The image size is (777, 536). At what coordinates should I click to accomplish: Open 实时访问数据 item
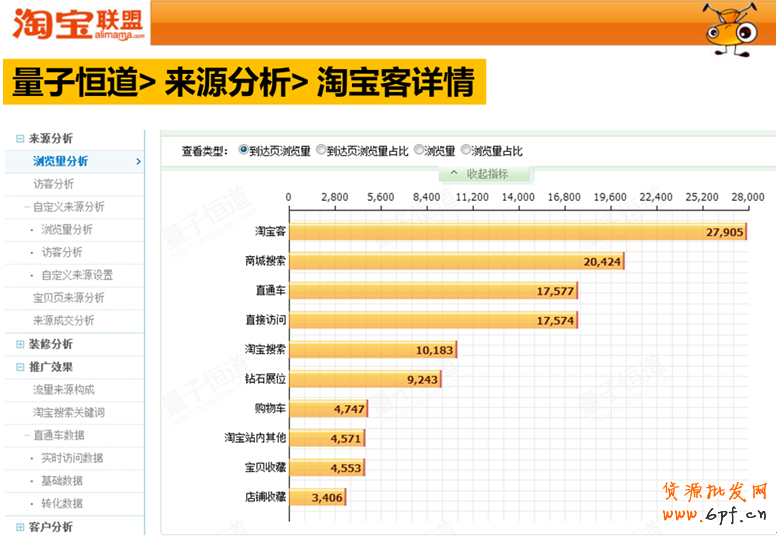click(72, 458)
